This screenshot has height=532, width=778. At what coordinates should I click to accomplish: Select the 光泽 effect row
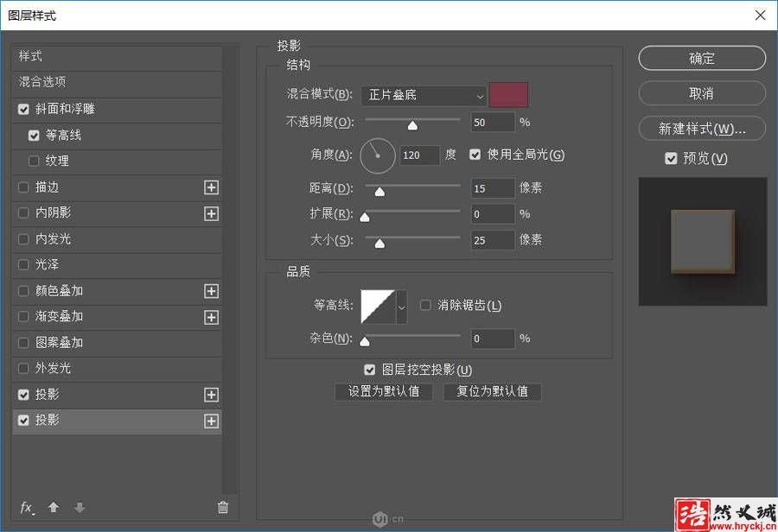(x=117, y=265)
